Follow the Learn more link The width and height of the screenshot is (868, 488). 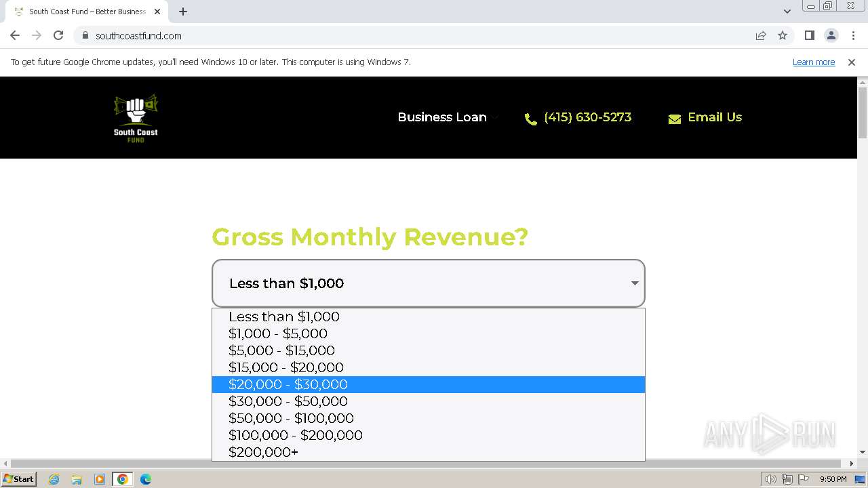[x=814, y=62]
